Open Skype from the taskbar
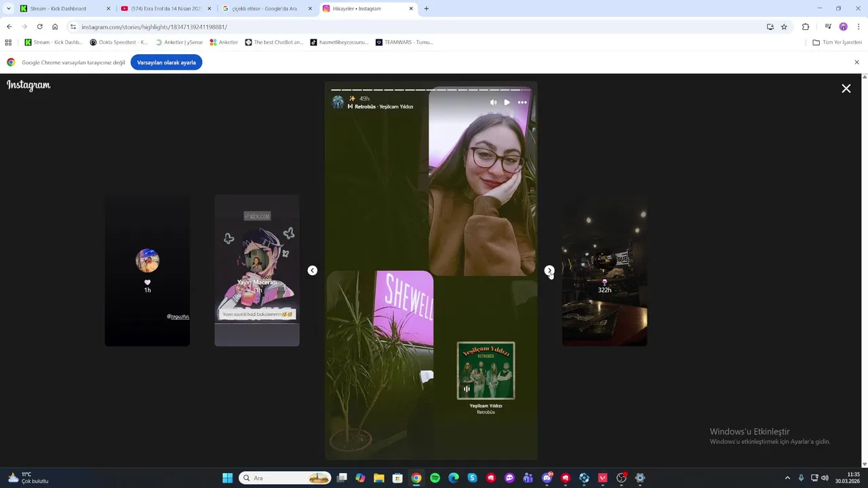The image size is (868, 488). [472, 478]
